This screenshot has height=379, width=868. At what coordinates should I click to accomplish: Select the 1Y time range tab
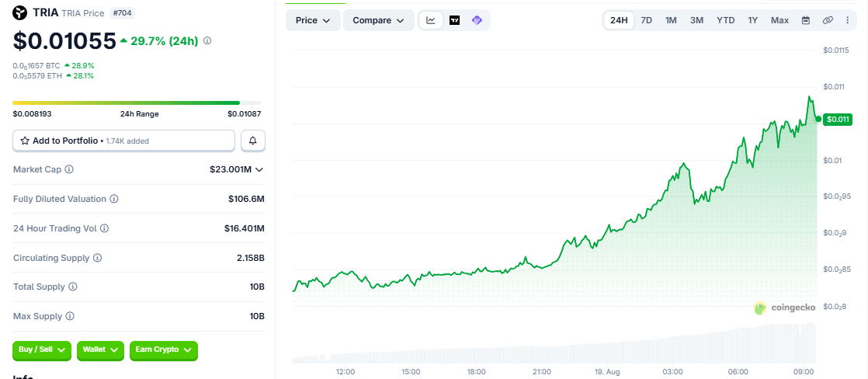pos(752,20)
